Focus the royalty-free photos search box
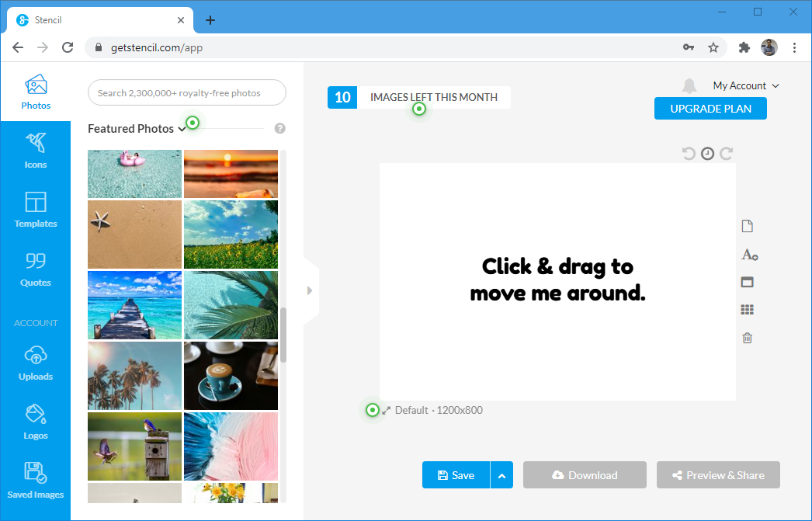The image size is (812, 521). coord(187,92)
